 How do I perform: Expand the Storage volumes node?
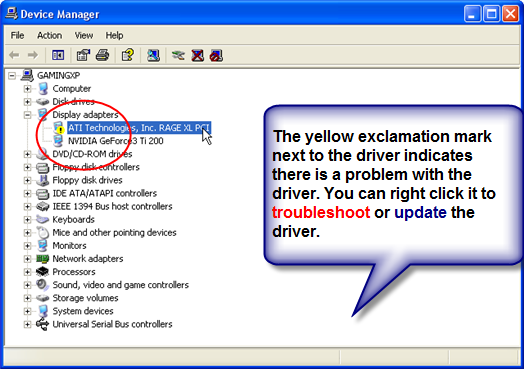[27, 298]
